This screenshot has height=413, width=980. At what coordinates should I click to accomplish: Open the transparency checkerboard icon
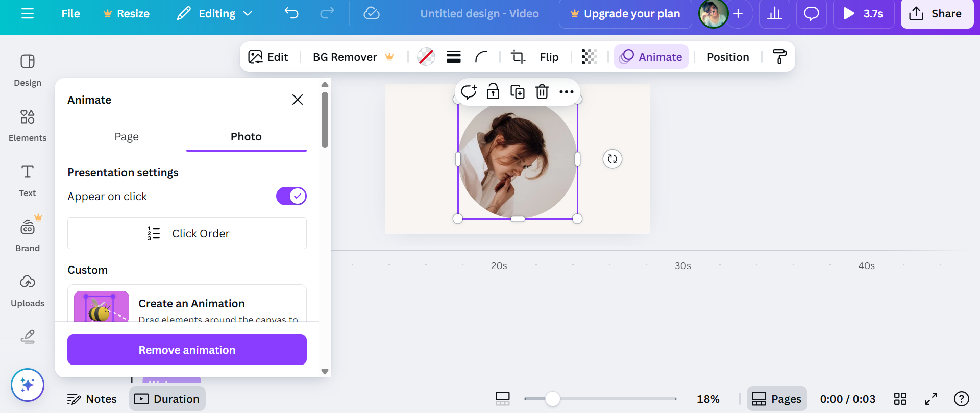pyautogui.click(x=589, y=57)
